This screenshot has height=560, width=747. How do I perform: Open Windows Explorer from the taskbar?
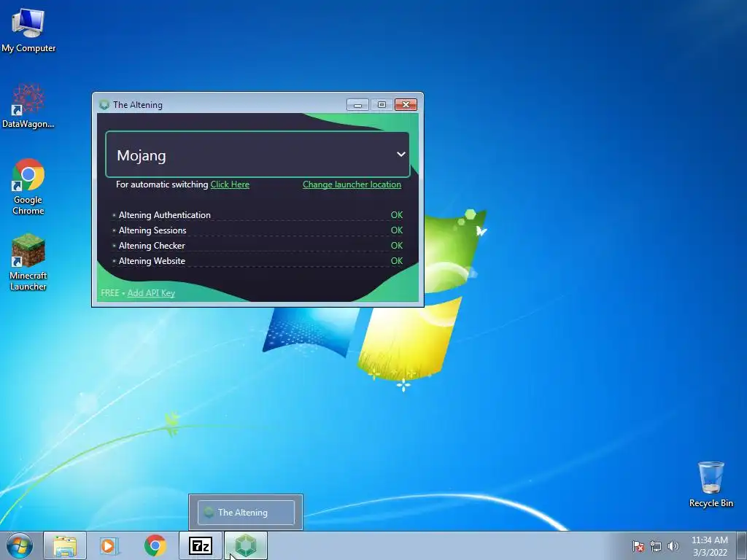pos(65,545)
